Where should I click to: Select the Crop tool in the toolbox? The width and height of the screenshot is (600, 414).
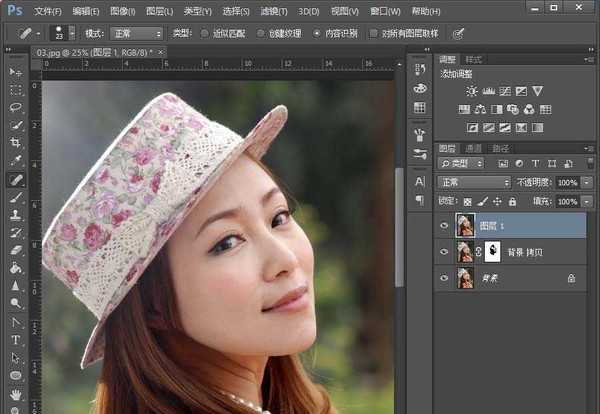[x=16, y=142]
